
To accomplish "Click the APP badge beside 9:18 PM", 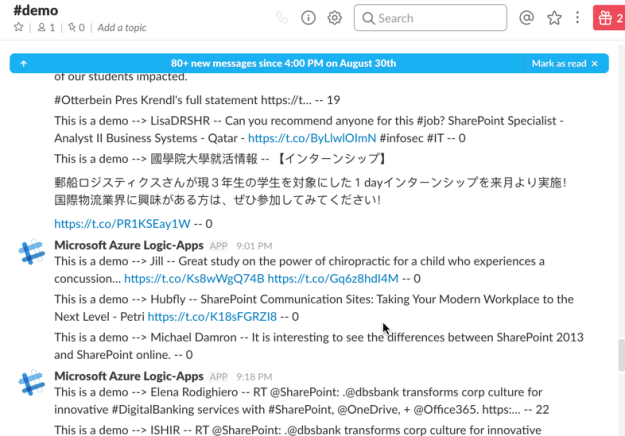I will click(x=218, y=377).
